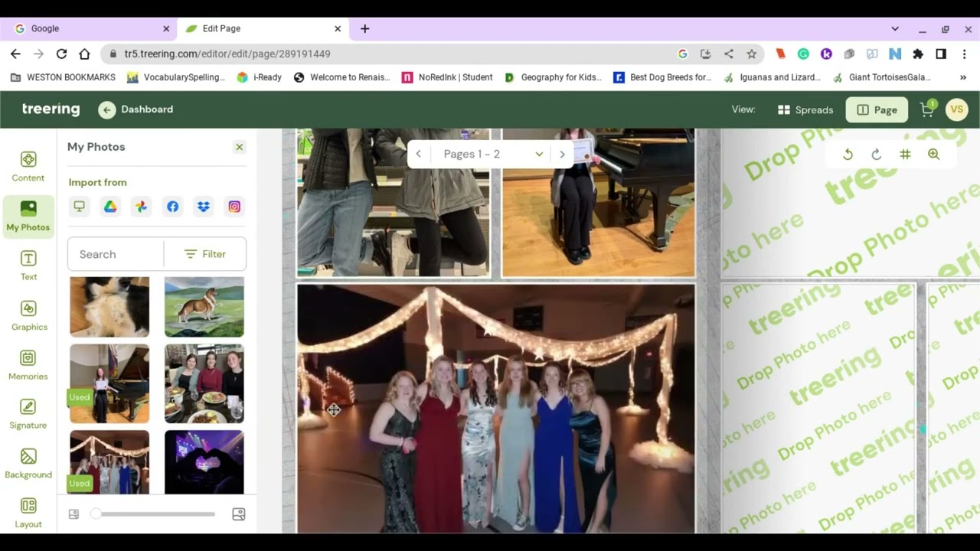Image resolution: width=980 pixels, height=551 pixels.
Task: Switch to Page view
Action: (x=877, y=109)
